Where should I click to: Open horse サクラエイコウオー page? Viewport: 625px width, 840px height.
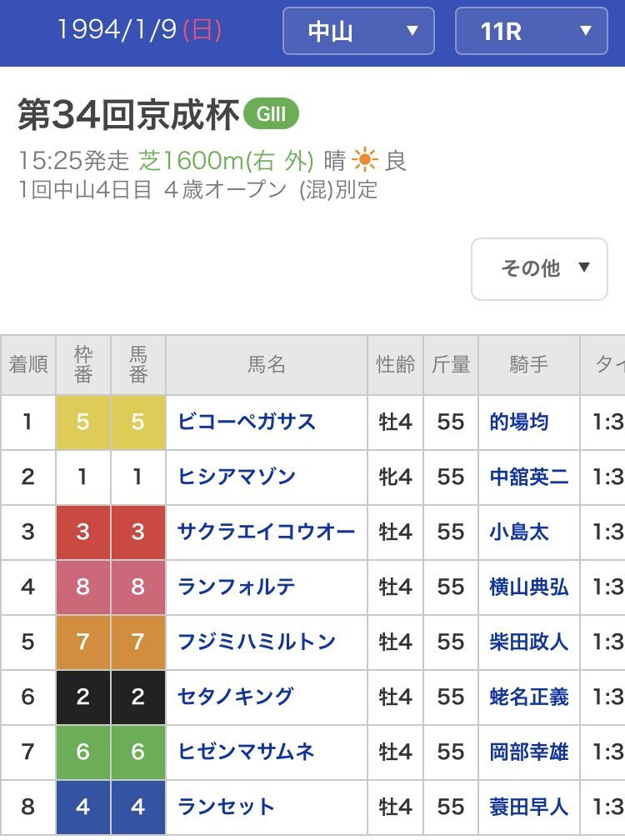(266, 532)
